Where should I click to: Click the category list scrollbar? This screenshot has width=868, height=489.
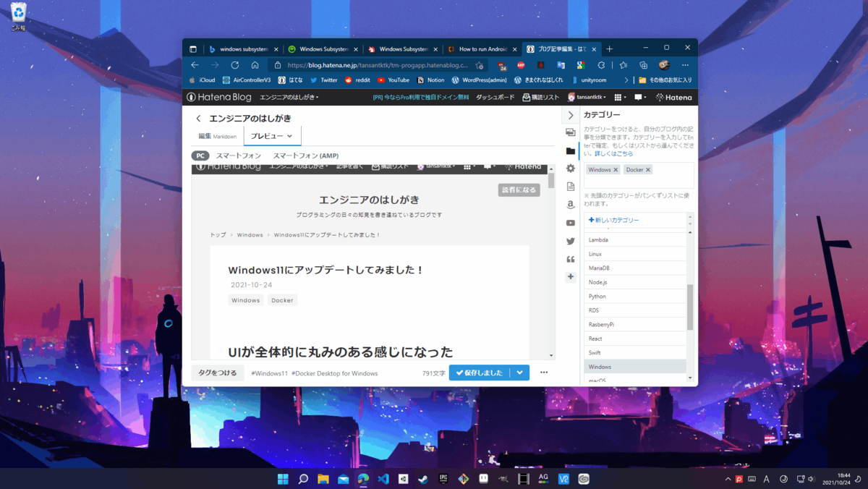pyautogui.click(x=690, y=307)
